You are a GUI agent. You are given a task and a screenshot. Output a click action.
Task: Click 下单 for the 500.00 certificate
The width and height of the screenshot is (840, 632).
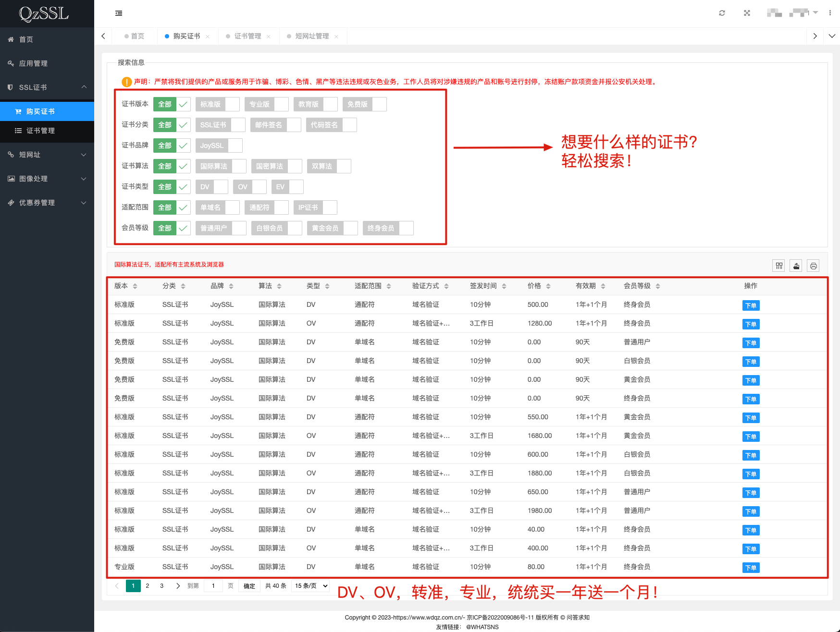point(750,305)
